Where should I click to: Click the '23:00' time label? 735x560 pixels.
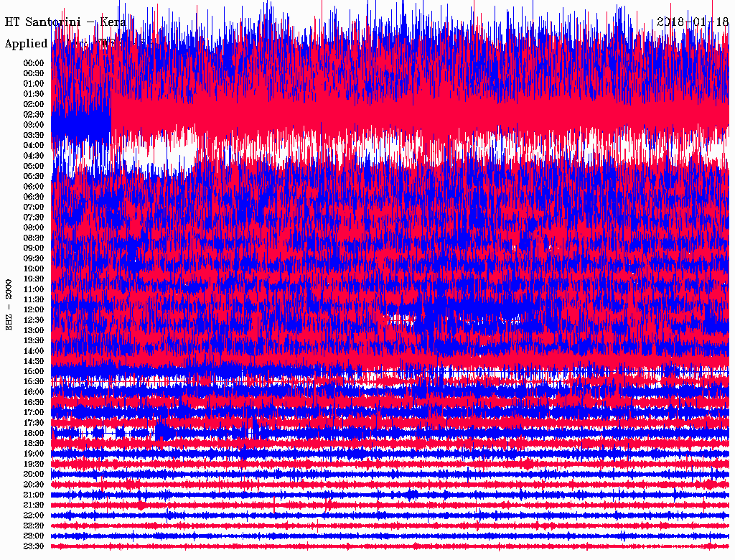34,536
